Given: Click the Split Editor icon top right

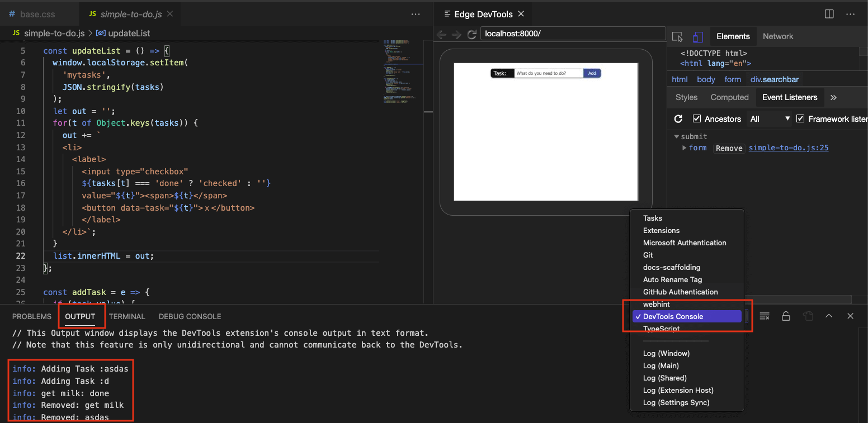Looking at the screenshot, I should coord(829,14).
